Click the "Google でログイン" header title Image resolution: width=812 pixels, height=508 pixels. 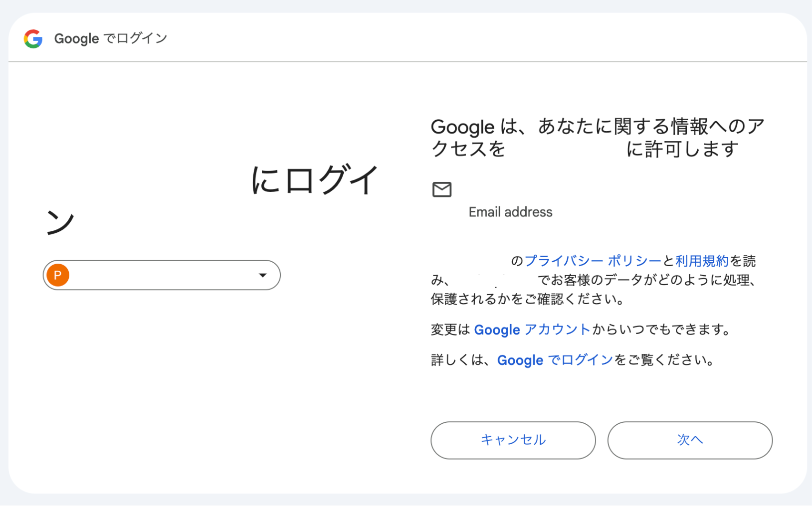pyautogui.click(x=111, y=39)
